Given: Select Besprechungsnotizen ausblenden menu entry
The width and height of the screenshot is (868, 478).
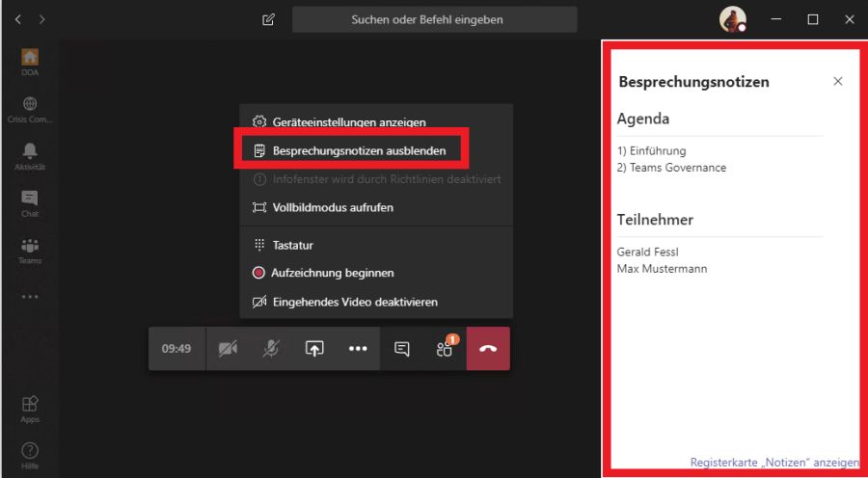Looking at the screenshot, I should [376, 150].
